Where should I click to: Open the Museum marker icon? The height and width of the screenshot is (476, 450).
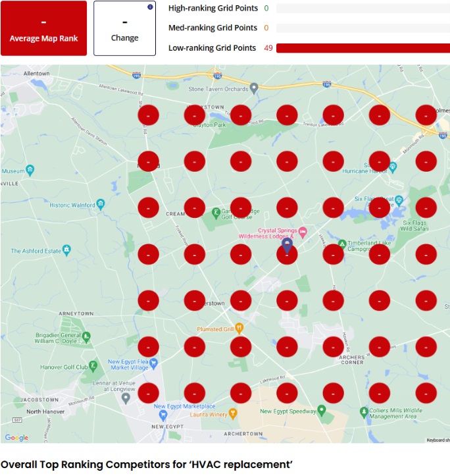pyautogui.click(x=30, y=170)
